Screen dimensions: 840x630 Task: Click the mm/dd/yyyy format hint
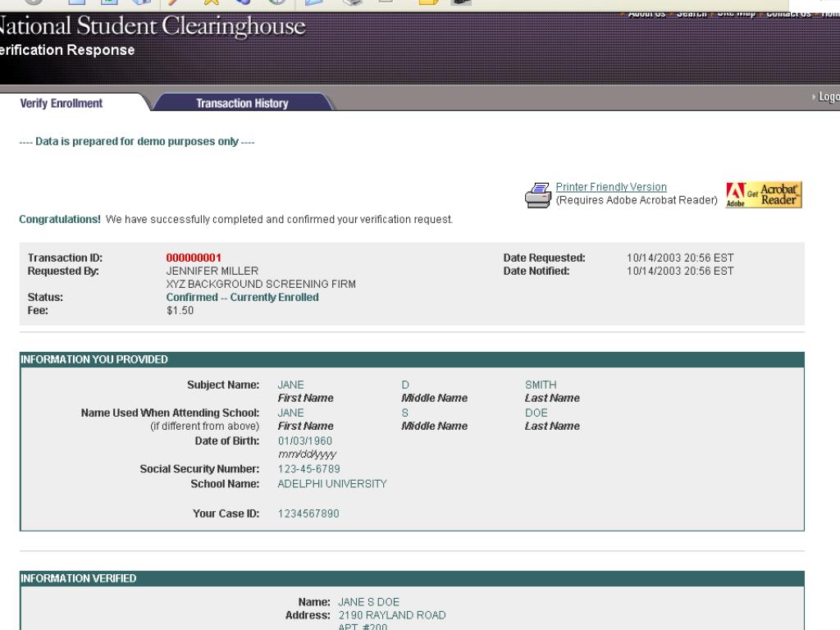tap(307, 454)
